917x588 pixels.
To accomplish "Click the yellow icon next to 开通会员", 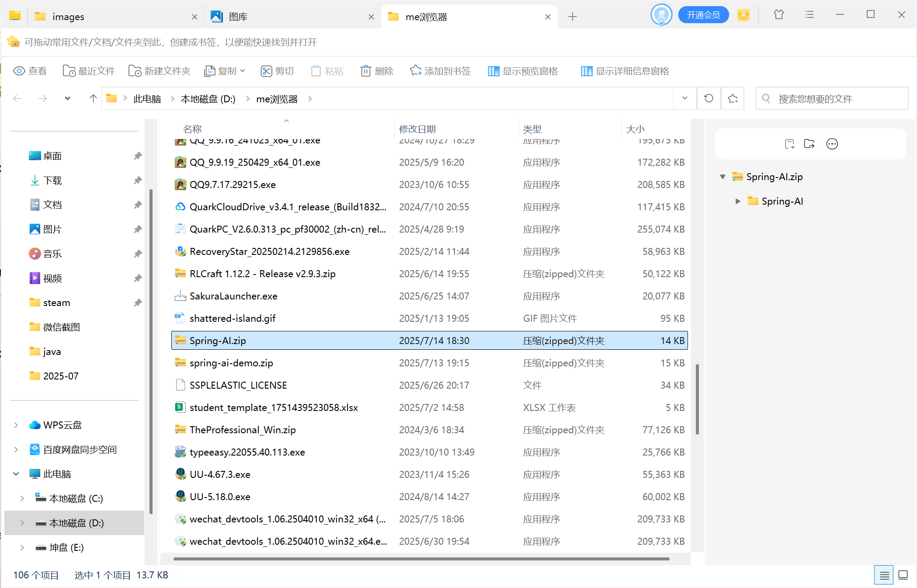I will point(743,15).
